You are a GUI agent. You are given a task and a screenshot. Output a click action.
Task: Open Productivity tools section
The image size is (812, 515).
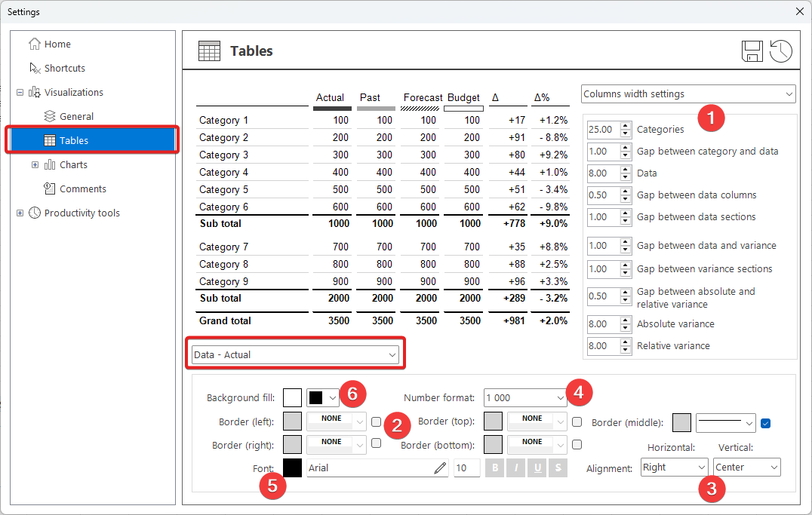tap(82, 213)
